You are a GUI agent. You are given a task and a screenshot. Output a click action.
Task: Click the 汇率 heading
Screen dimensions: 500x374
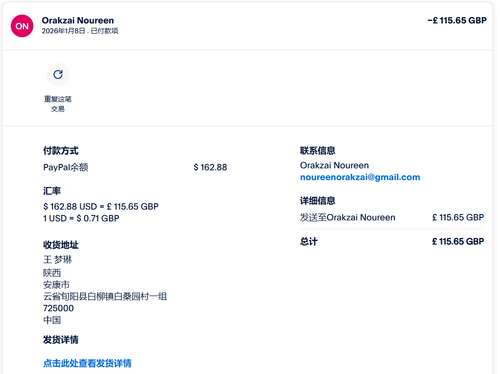(52, 191)
